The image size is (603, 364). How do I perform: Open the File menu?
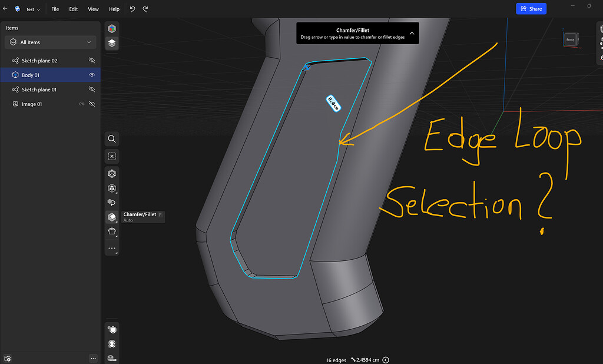click(x=55, y=9)
